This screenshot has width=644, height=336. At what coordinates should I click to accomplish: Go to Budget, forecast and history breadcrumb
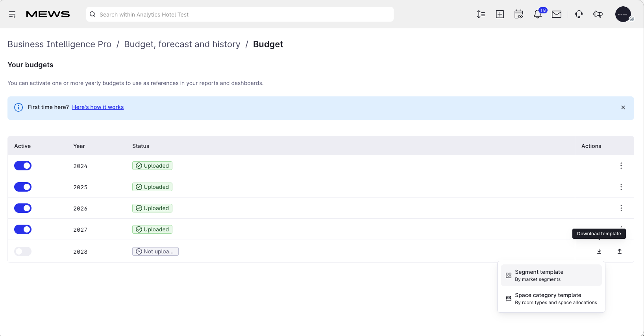click(182, 44)
